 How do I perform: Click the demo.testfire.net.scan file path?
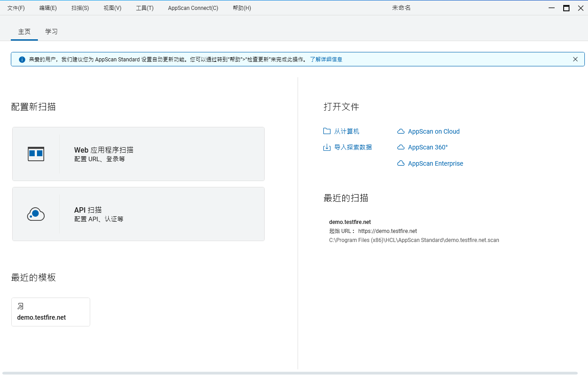pos(414,240)
